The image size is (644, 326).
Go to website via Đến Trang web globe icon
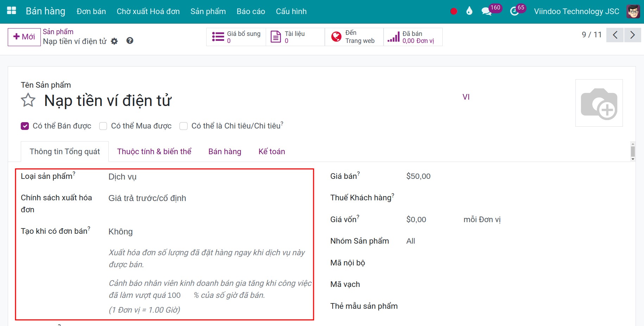coord(353,37)
